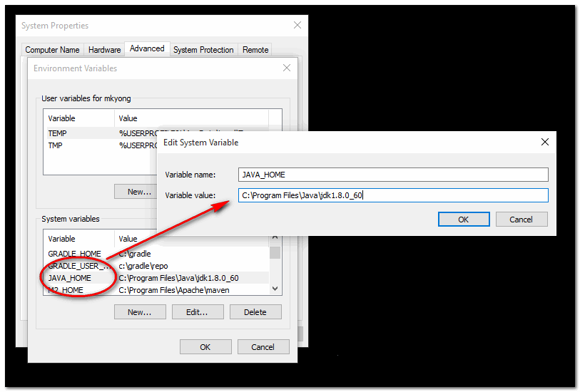This screenshot has width=580, height=392.
Task: Close the Environment Variables window
Action: tap(287, 68)
